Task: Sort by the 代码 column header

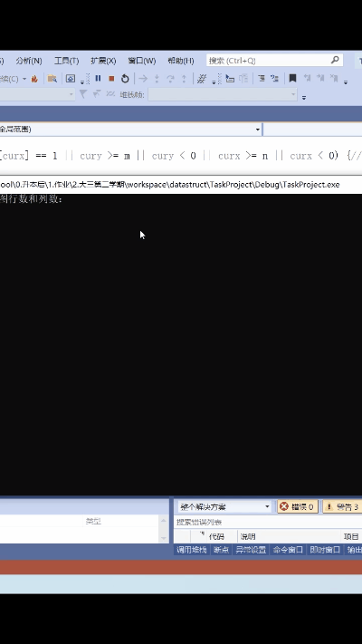Action: click(x=216, y=536)
